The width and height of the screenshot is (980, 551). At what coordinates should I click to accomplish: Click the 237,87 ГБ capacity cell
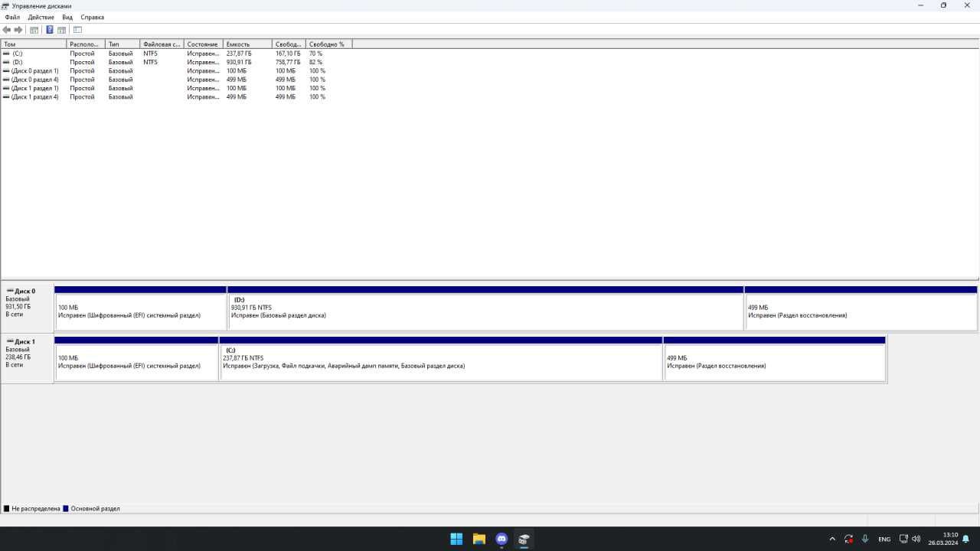point(239,54)
